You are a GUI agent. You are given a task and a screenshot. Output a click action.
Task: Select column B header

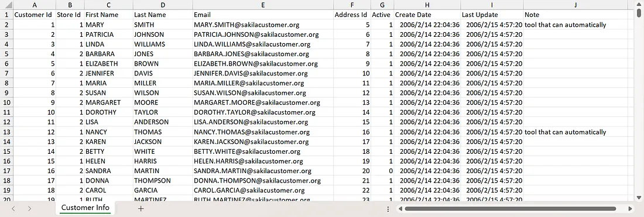click(x=70, y=5)
